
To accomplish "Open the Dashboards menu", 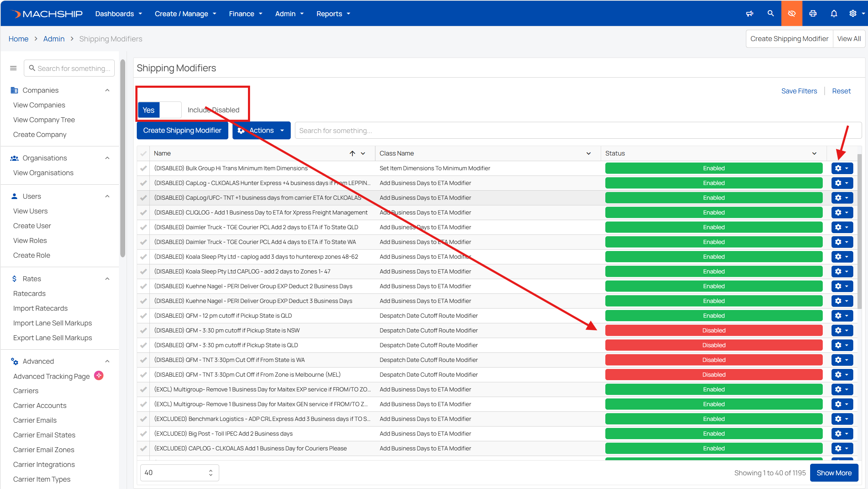I will point(119,14).
